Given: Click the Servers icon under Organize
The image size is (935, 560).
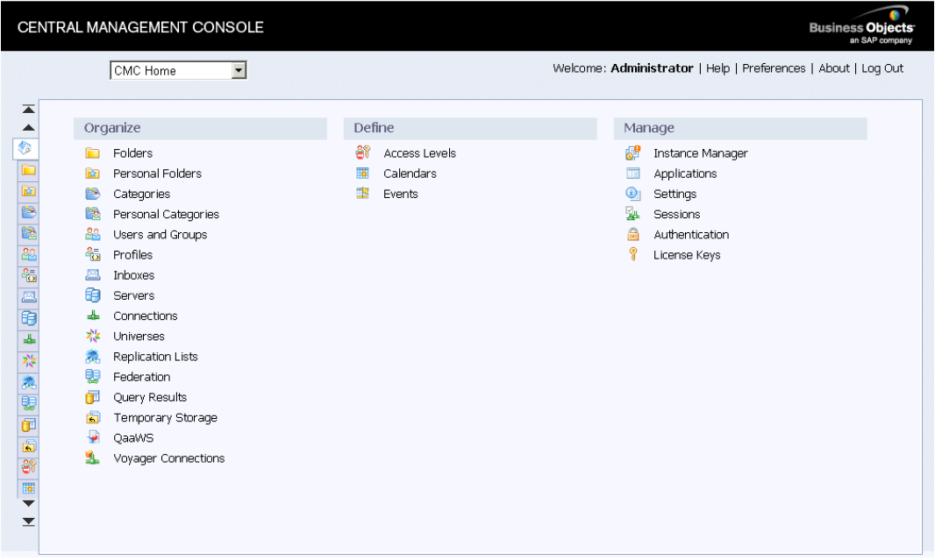Looking at the screenshot, I should pyautogui.click(x=92, y=295).
